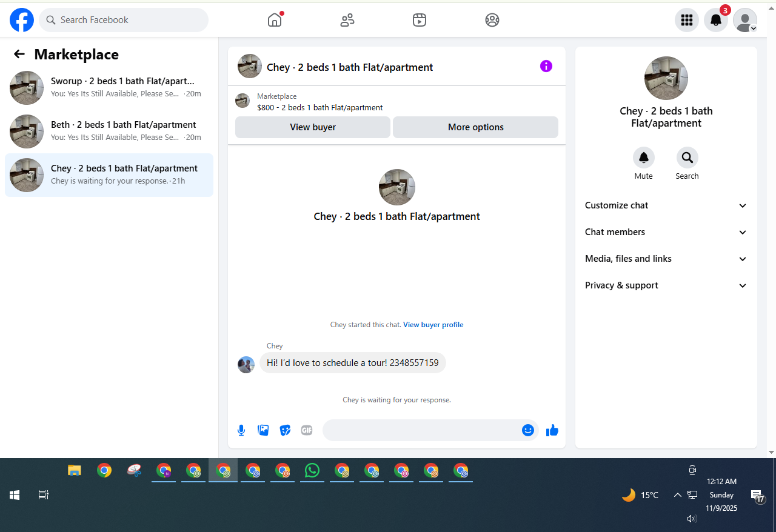
Task: Click Chey's avatar beside the message
Action: point(246,365)
